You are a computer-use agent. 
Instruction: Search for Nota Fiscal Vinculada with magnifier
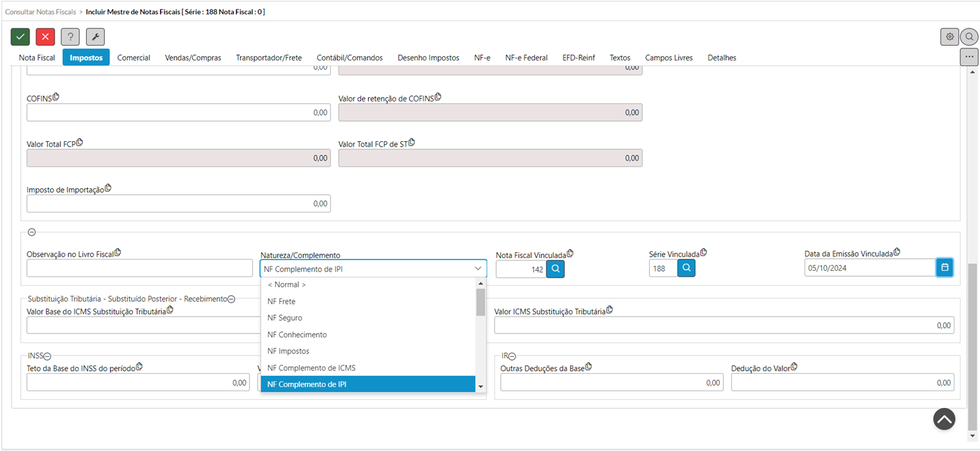[555, 269]
